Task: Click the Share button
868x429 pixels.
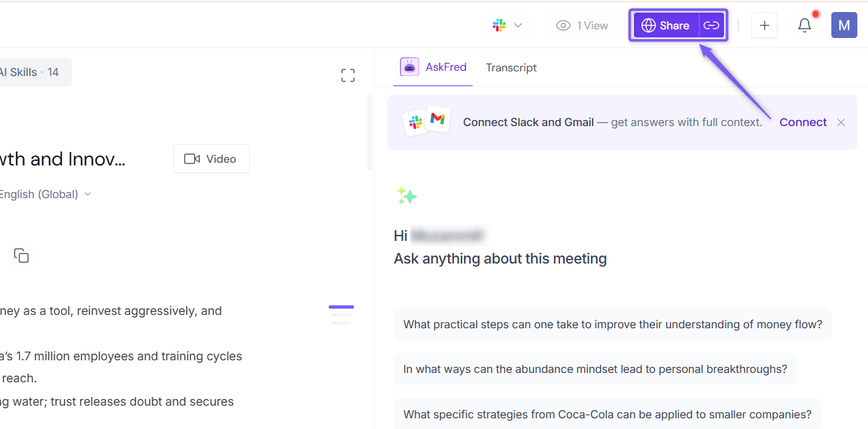Action: (x=665, y=25)
